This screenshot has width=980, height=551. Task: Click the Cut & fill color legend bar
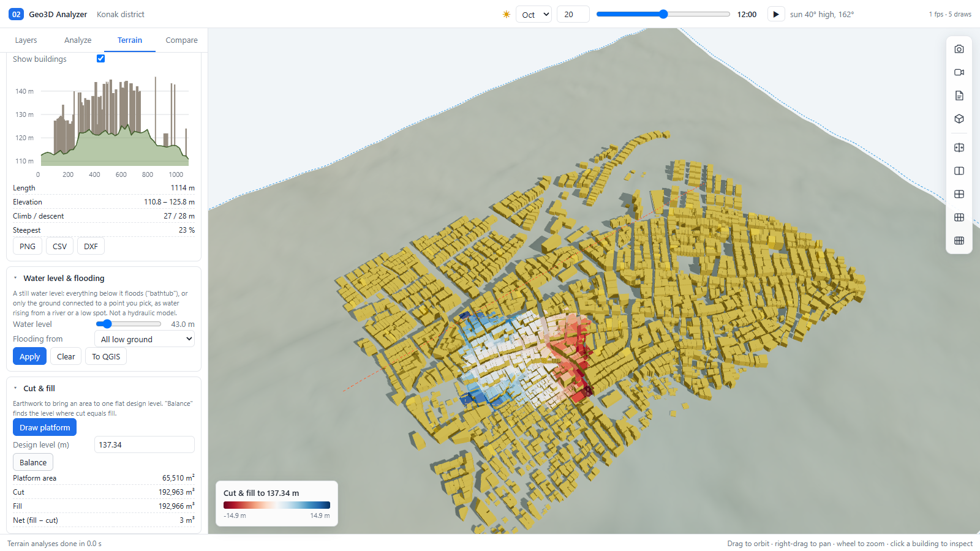(x=277, y=505)
